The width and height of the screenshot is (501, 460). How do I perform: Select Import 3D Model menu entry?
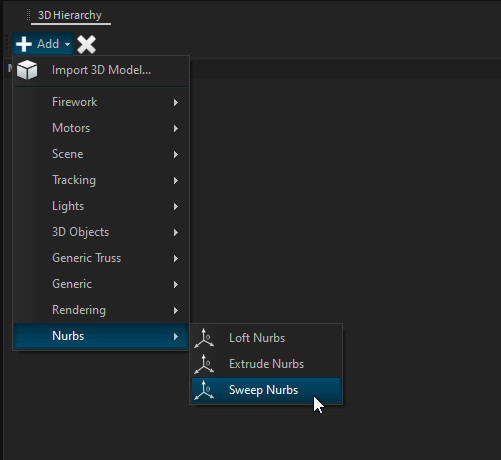101,70
